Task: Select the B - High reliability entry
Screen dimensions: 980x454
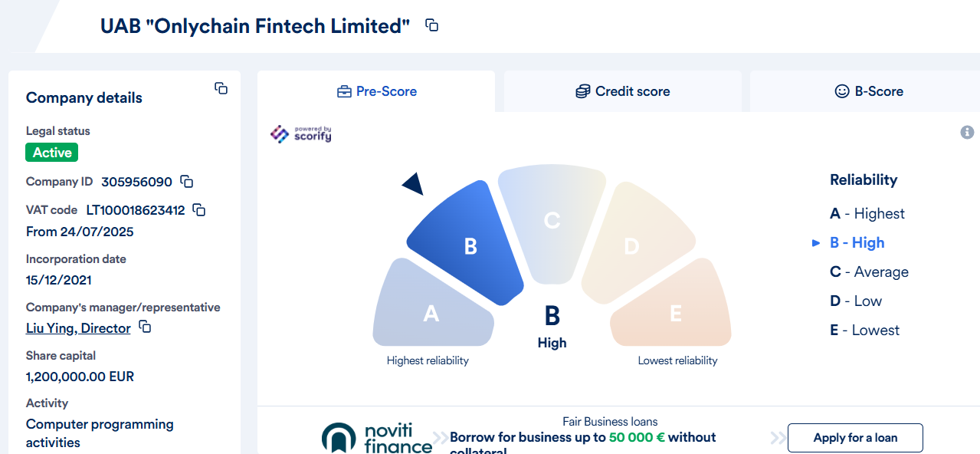Action: (x=857, y=242)
